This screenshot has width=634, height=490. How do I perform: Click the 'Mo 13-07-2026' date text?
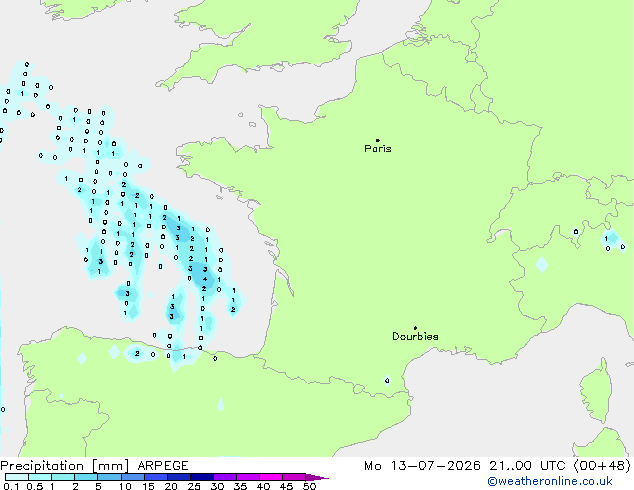(x=422, y=466)
